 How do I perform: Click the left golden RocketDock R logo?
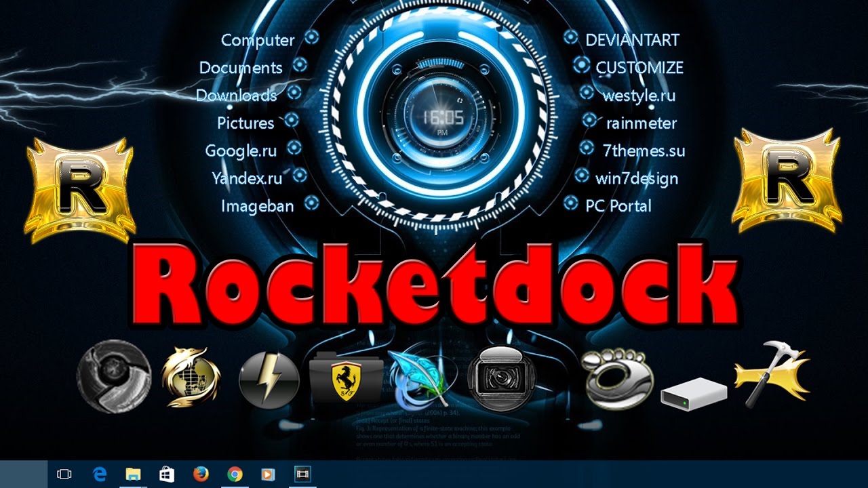(x=79, y=190)
